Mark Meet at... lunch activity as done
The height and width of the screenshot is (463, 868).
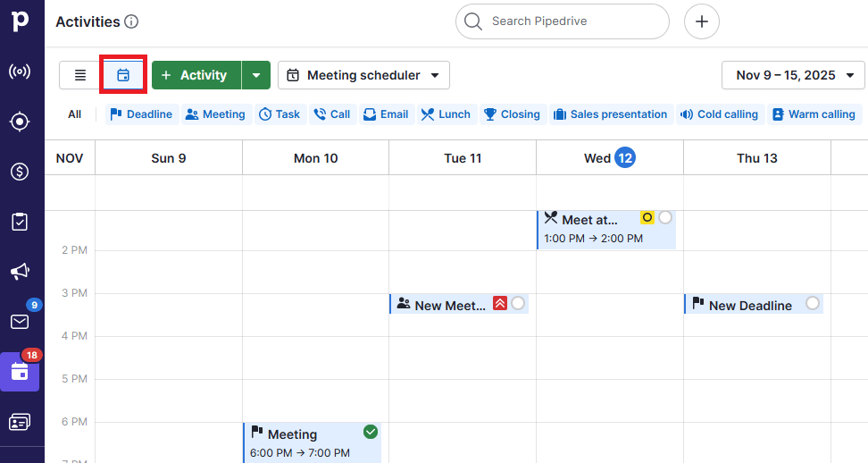point(665,217)
